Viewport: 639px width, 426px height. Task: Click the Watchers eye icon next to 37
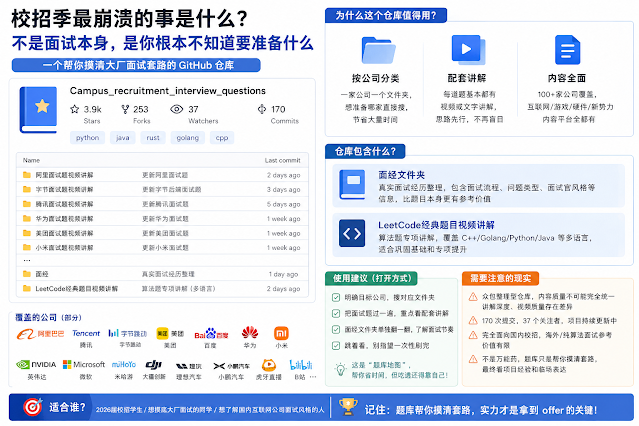(176, 109)
